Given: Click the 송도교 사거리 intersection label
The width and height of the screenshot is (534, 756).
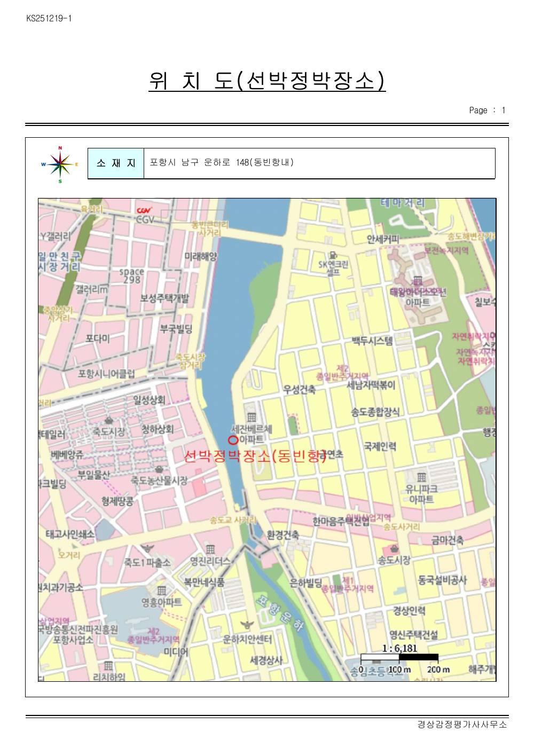Looking at the screenshot, I should pos(233,520).
